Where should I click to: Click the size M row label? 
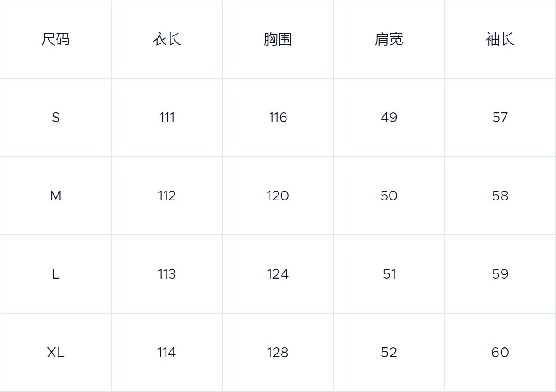56,196
